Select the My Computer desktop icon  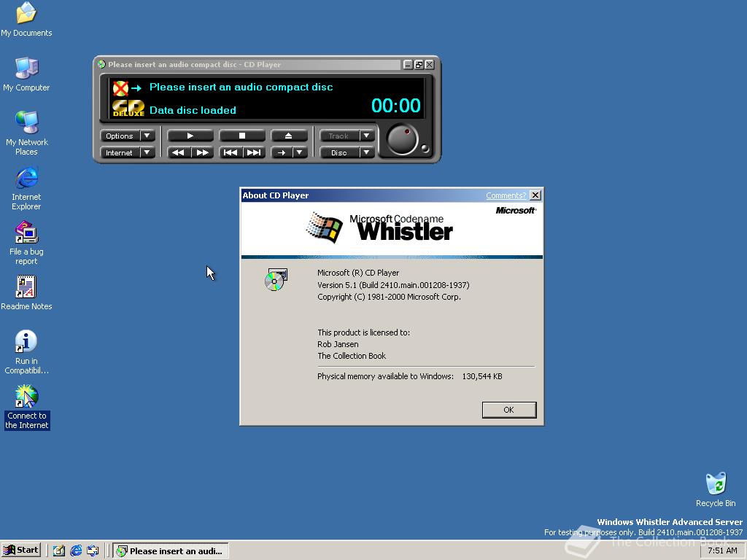(26, 75)
